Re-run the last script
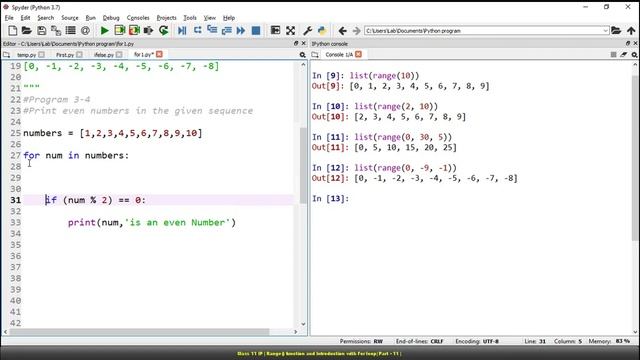Viewport: 640px width, 360px height. pos(164,31)
